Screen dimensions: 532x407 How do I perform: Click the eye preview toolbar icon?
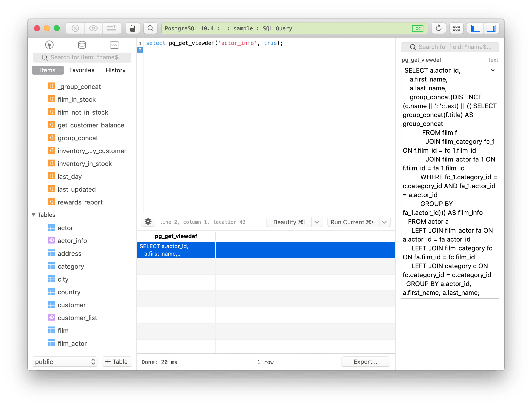click(93, 28)
